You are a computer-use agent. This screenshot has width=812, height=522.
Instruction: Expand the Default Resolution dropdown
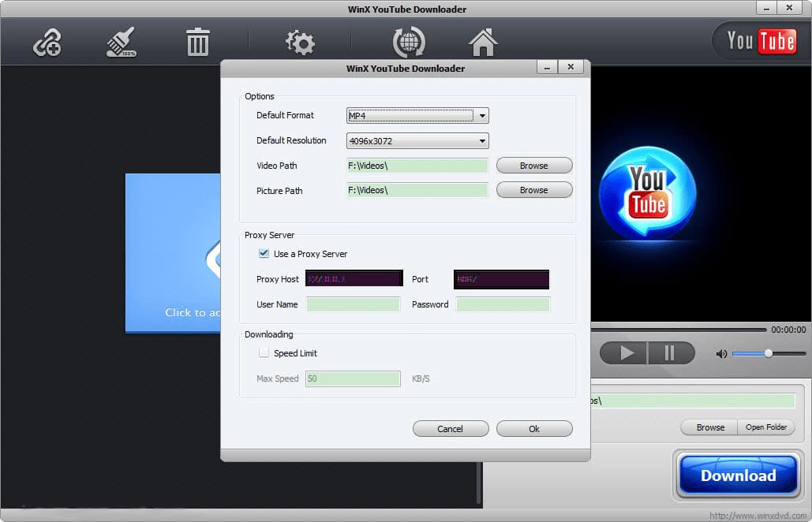[417, 140]
